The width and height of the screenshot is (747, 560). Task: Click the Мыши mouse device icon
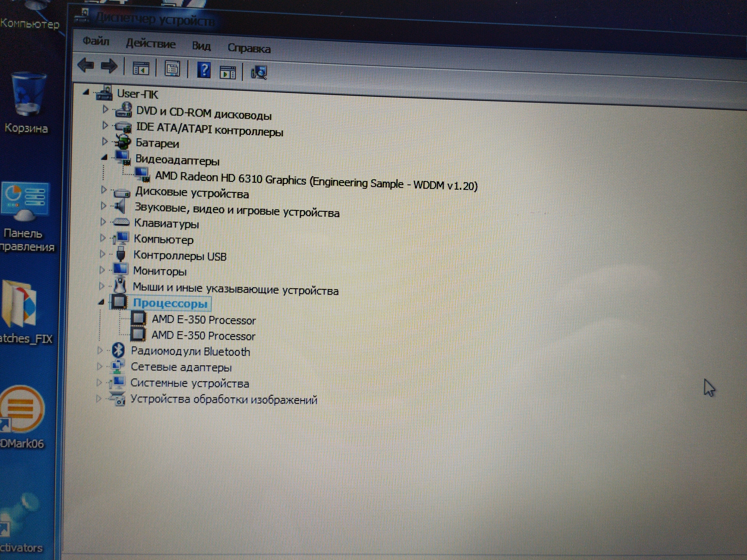pos(119,285)
